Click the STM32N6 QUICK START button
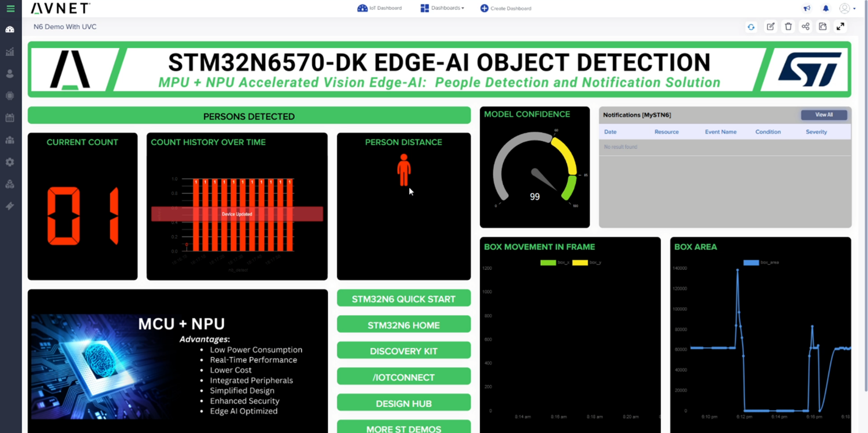868x433 pixels. (404, 299)
